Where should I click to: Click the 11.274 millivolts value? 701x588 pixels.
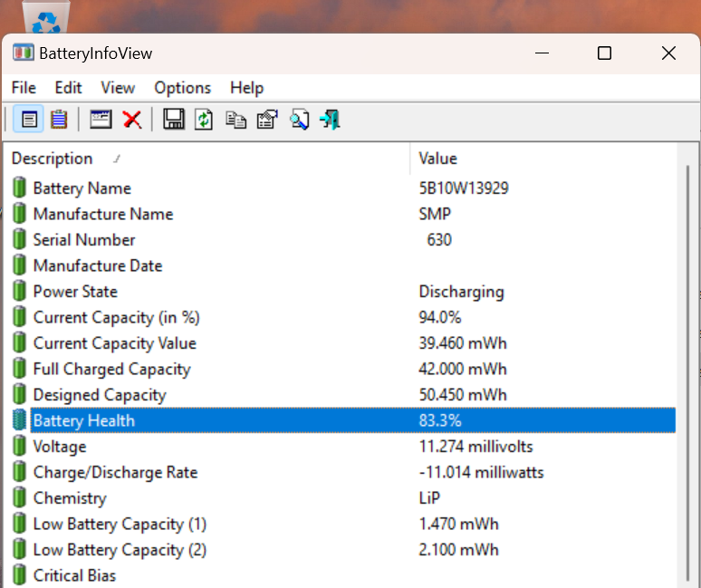pos(475,447)
